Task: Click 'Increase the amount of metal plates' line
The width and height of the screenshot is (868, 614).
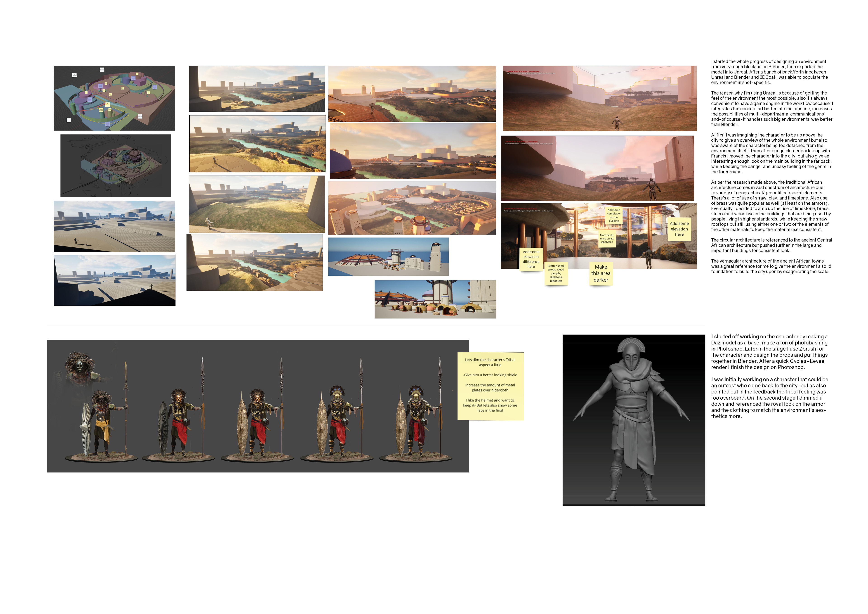Action: [x=490, y=388]
